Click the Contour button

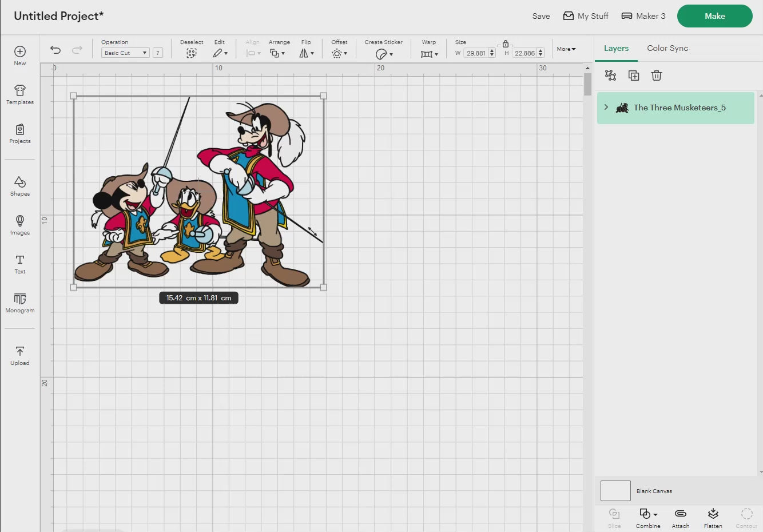[x=746, y=518]
